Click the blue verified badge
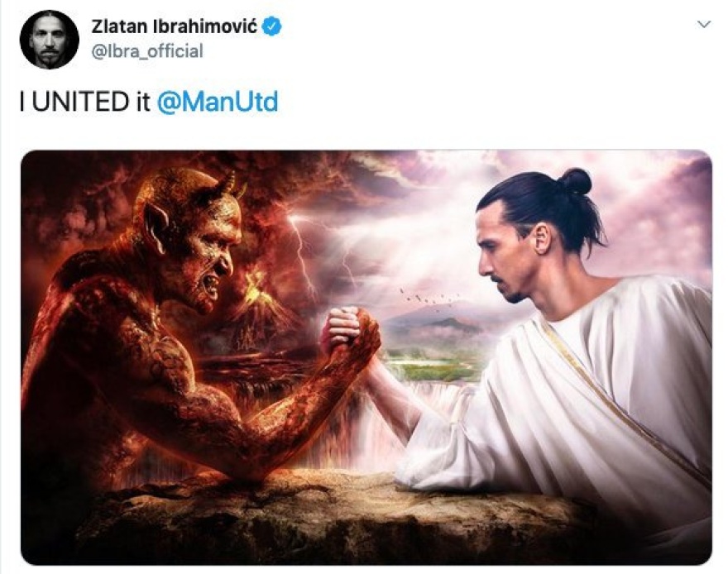The width and height of the screenshot is (728, 574). pyautogui.click(x=271, y=26)
